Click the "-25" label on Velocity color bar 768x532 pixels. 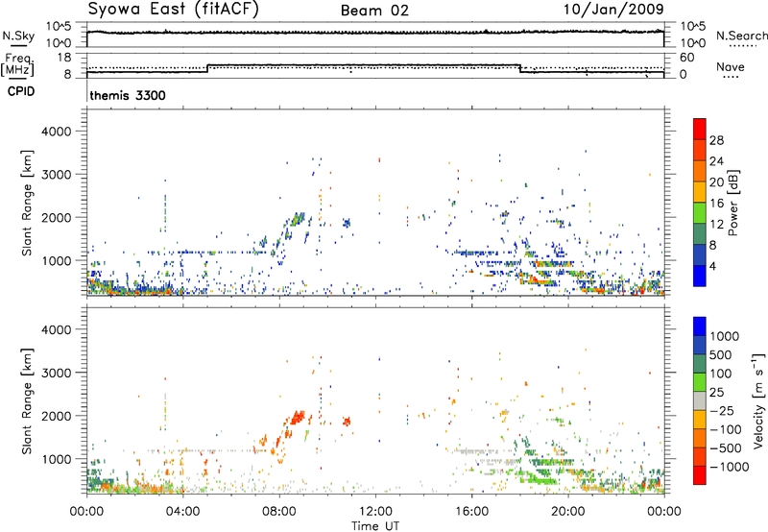722,411
